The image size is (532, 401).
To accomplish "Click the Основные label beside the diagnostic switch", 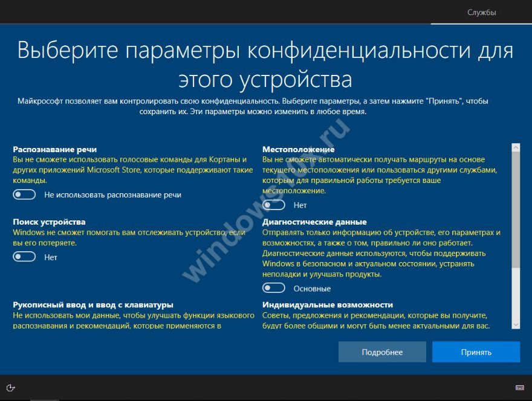I will [312, 289].
